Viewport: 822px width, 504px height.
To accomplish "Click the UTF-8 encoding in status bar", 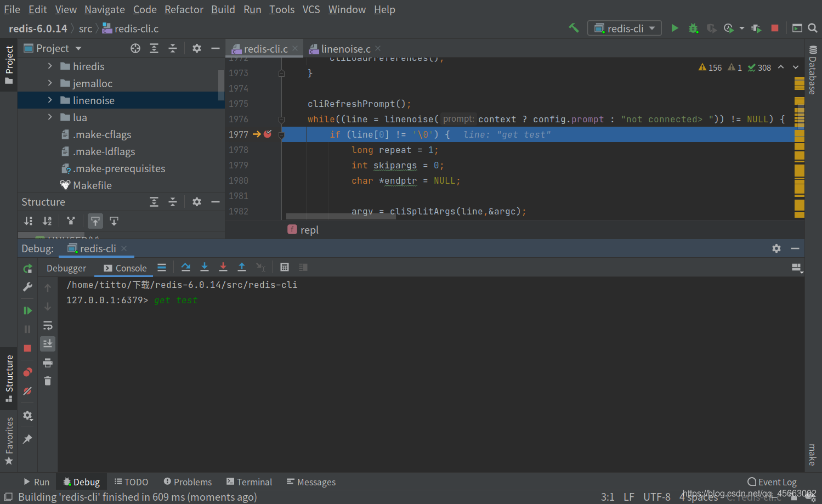I will pyautogui.click(x=656, y=497).
